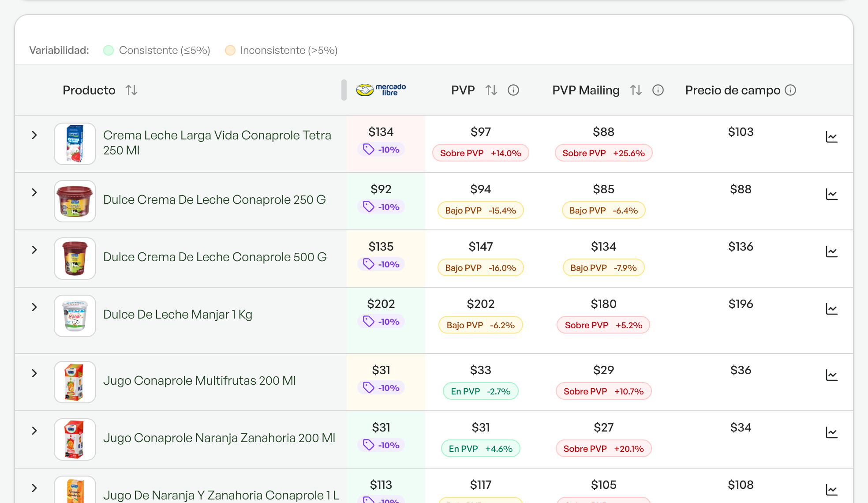Image resolution: width=868 pixels, height=503 pixels.
Task: Sort by PVP column arrows
Action: (x=491, y=90)
